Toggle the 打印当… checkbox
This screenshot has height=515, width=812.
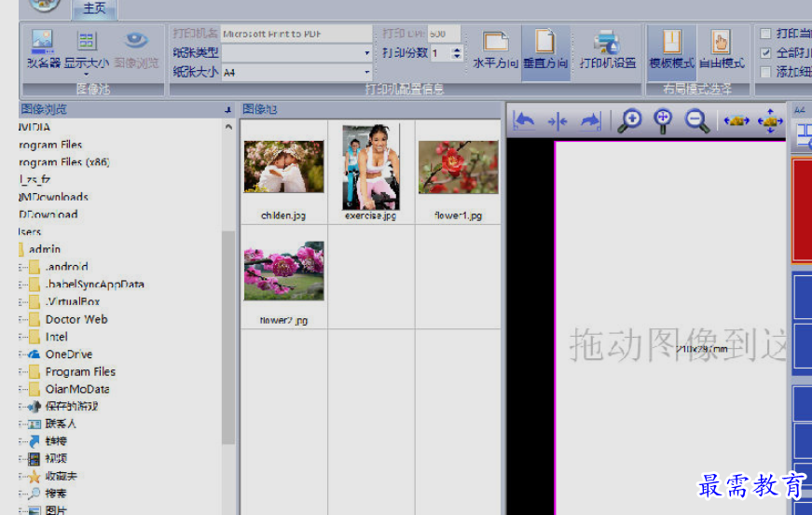pyautogui.click(x=765, y=34)
